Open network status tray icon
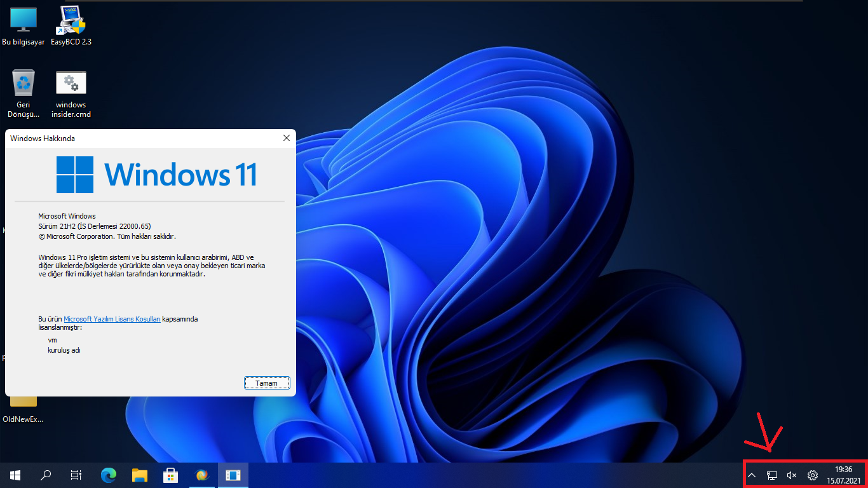The width and height of the screenshot is (868, 488). (772, 475)
